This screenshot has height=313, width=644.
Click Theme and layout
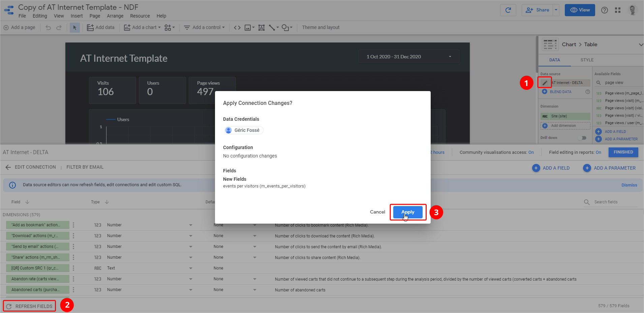320,27
